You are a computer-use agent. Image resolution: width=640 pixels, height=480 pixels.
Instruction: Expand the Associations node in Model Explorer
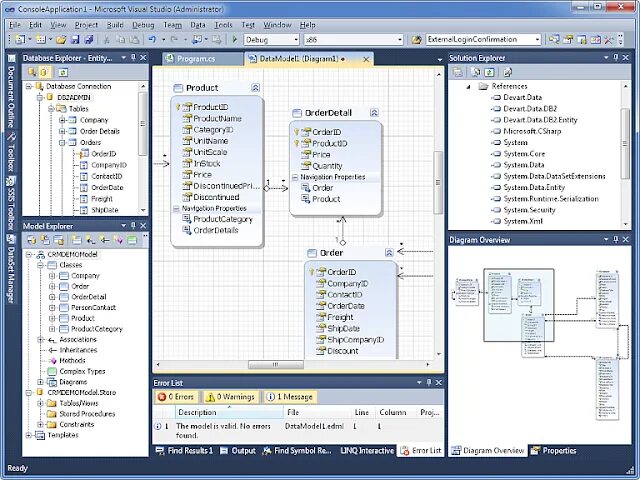click(x=40, y=340)
